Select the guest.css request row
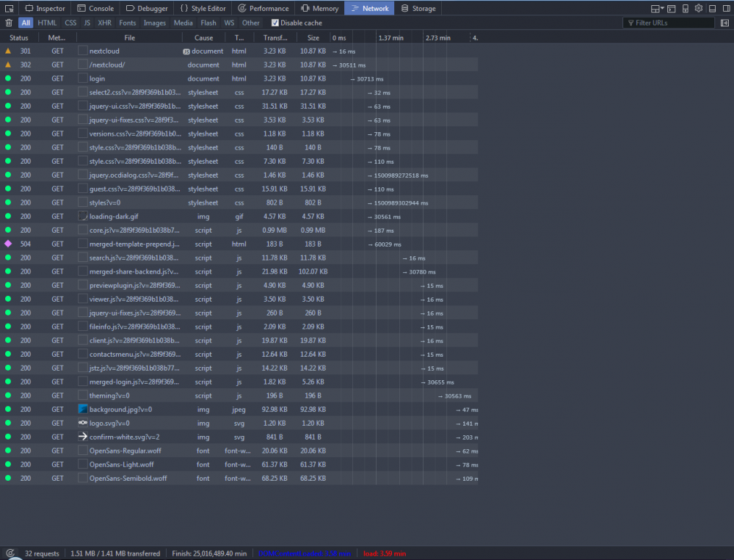The width and height of the screenshot is (734, 560). pos(239,189)
